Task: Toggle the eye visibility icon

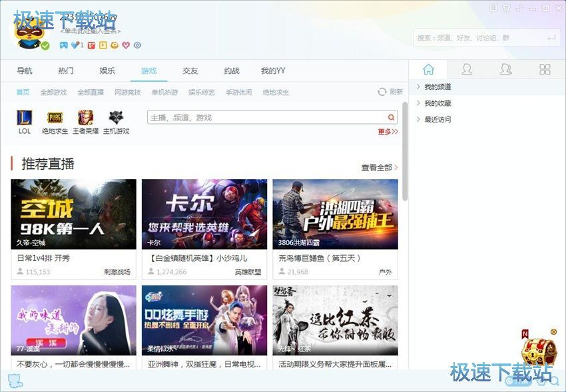Action: pos(137,45)
